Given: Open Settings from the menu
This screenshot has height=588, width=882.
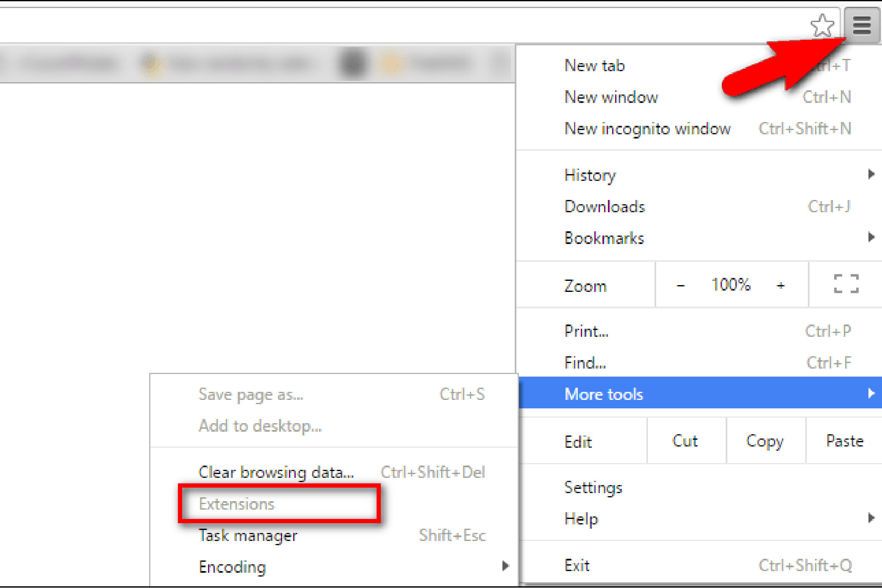Looking at the screenshot, I should click(700, 488).
